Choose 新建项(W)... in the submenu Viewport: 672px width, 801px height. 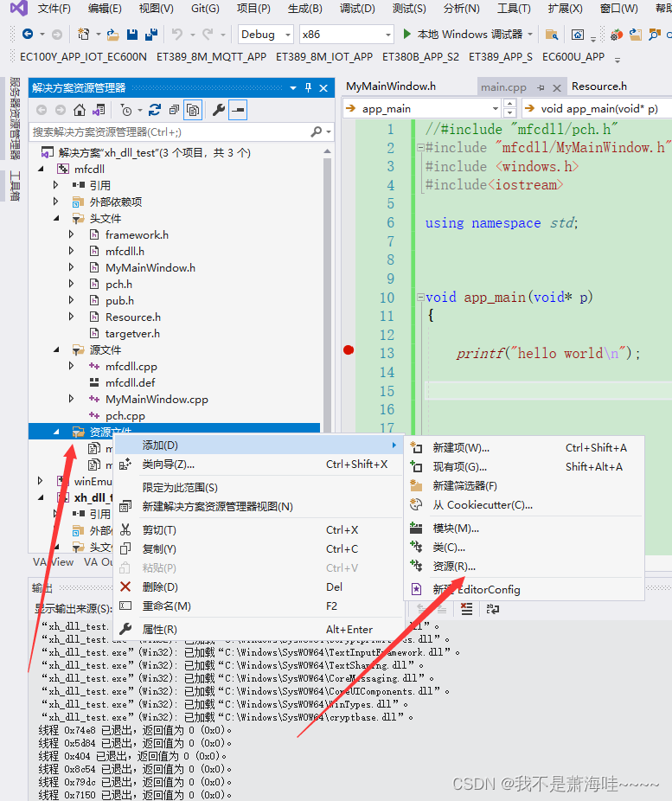point(524,447)
